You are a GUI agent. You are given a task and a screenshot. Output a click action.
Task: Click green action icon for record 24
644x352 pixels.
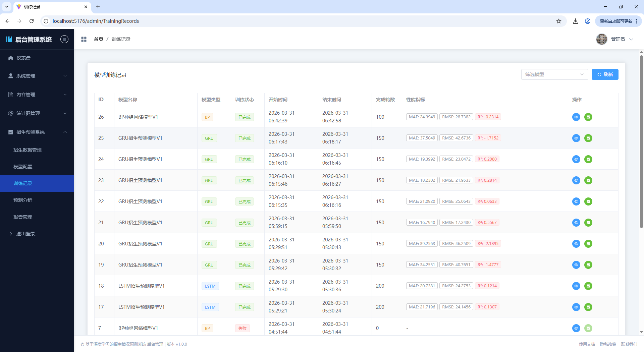588,159
